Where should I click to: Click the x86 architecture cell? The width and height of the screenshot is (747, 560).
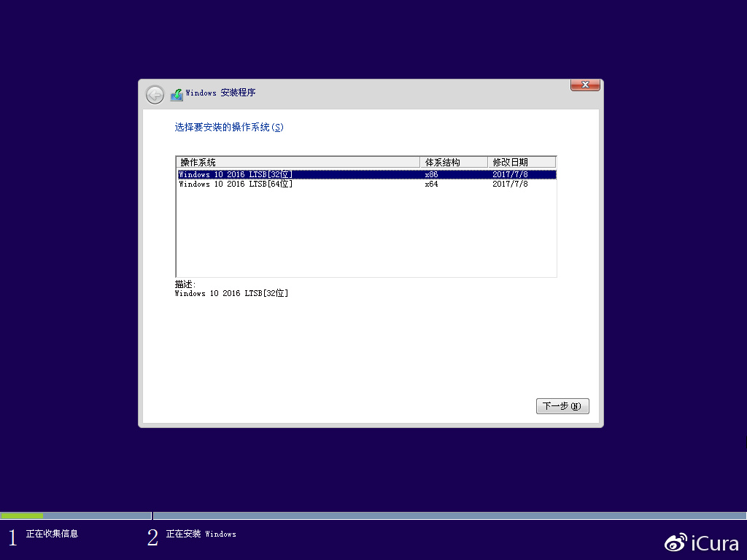click(431, 174)
